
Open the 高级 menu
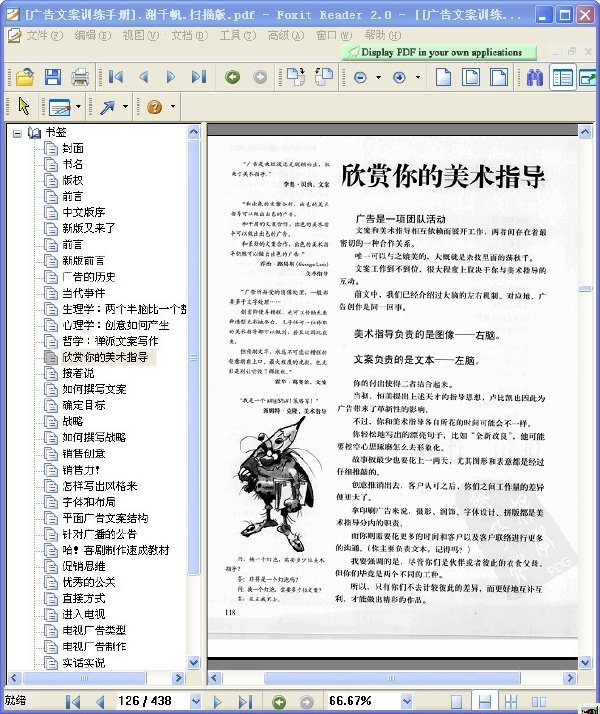(286, 35)
